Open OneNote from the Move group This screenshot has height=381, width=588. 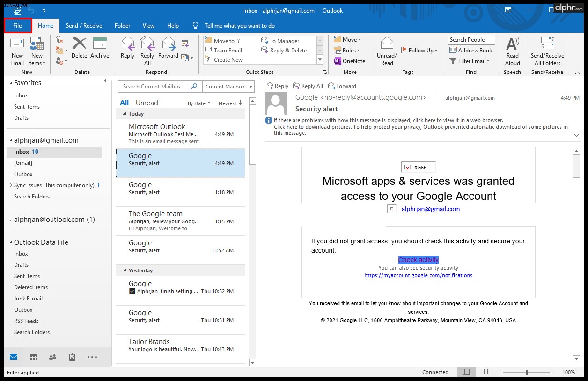click(349, 61)
